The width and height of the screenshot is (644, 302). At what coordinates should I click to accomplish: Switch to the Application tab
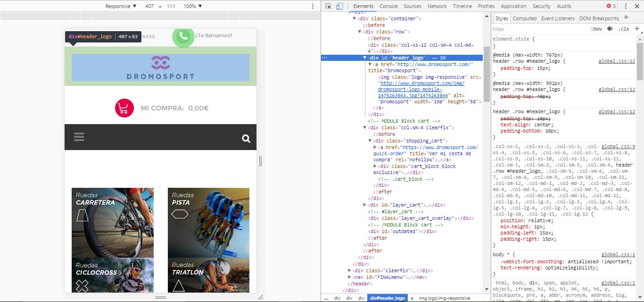tap(513, 6)
